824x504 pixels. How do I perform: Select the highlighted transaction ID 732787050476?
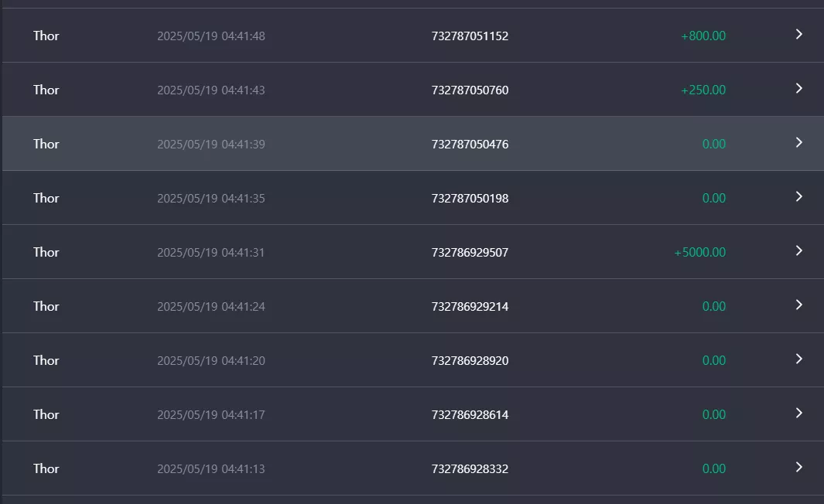pyautogui.click(x=470, y=144)
